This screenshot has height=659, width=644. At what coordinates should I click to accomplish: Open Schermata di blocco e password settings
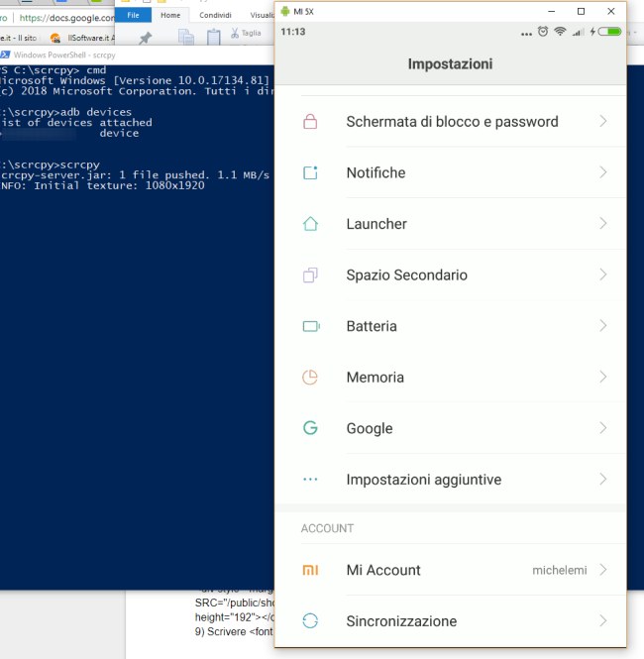click(451, 122)
